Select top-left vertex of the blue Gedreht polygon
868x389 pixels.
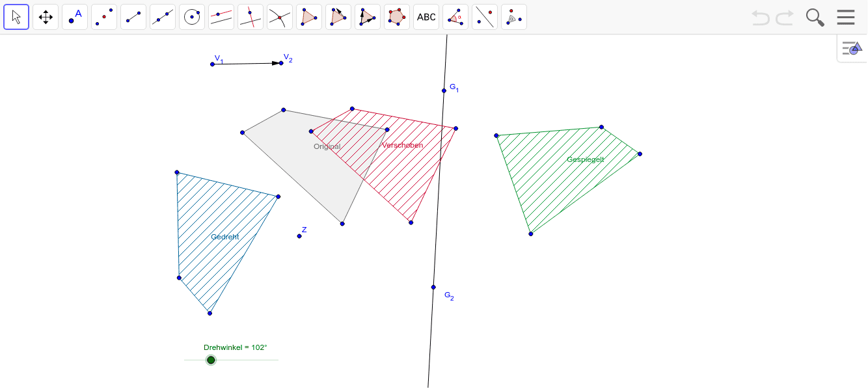click(x=177, y=172)
